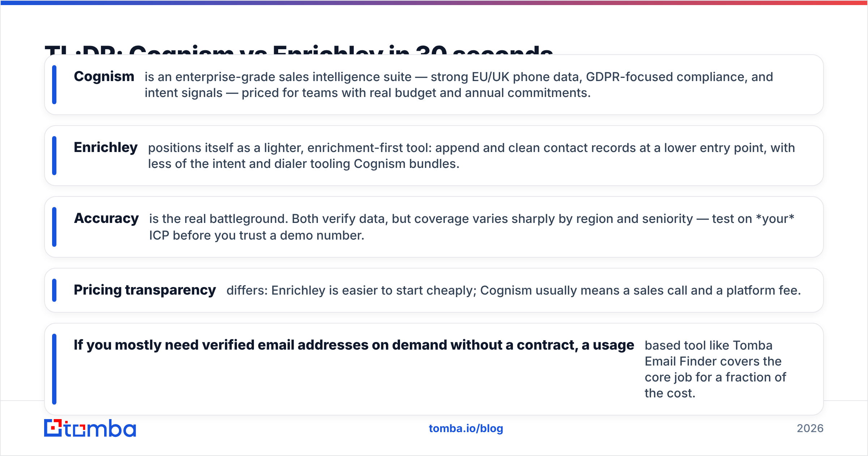The width and height of the screenshot is (868, 456).
Task: Click the blue bar on the last card
Action: [54, 369]
